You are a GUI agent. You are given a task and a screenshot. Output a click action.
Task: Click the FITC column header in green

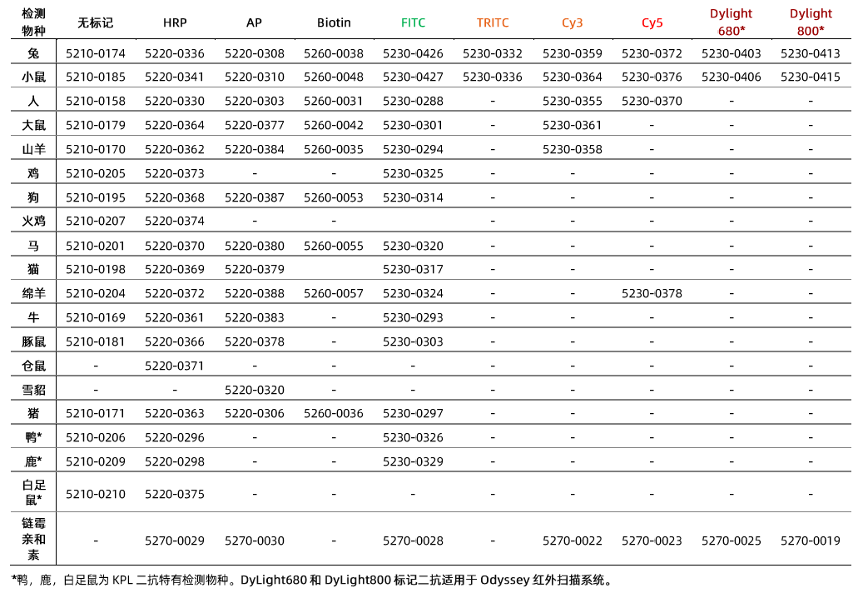point(413,22)
